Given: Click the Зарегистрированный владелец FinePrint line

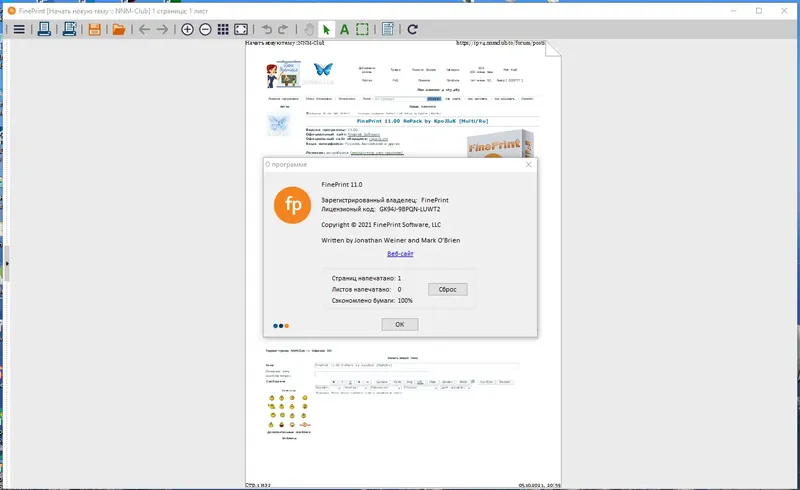Looking at the screenshot, I should click(x=385, y=200).
